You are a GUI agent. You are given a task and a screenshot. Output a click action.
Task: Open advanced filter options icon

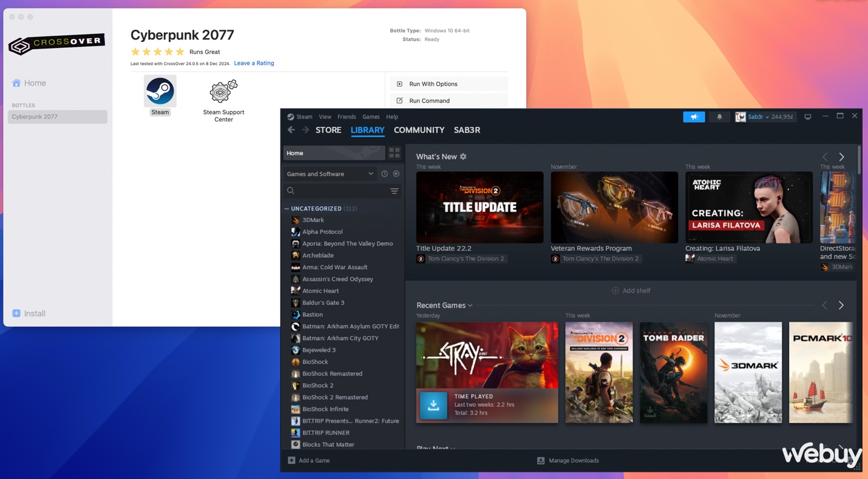(x=394, y=191)
